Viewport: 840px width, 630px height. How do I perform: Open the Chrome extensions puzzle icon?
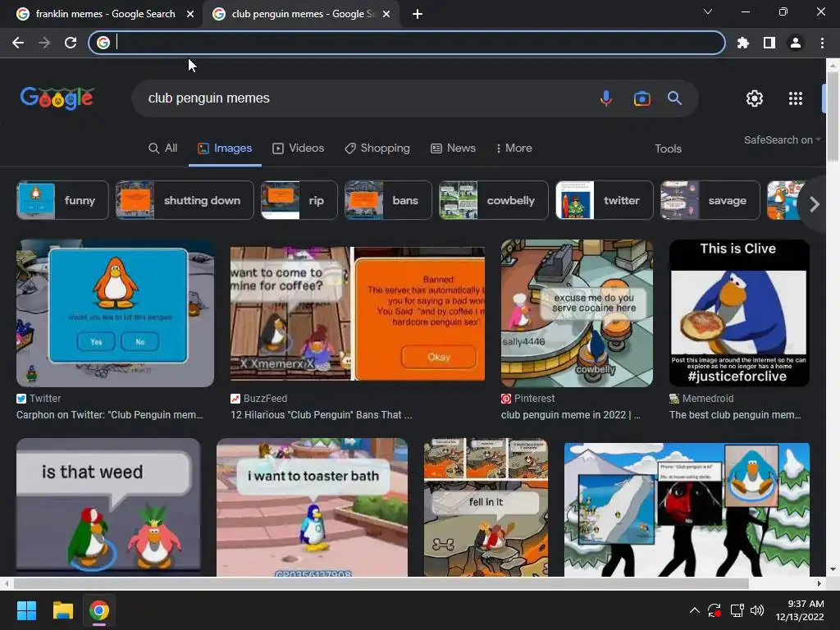tap(742, 43)
